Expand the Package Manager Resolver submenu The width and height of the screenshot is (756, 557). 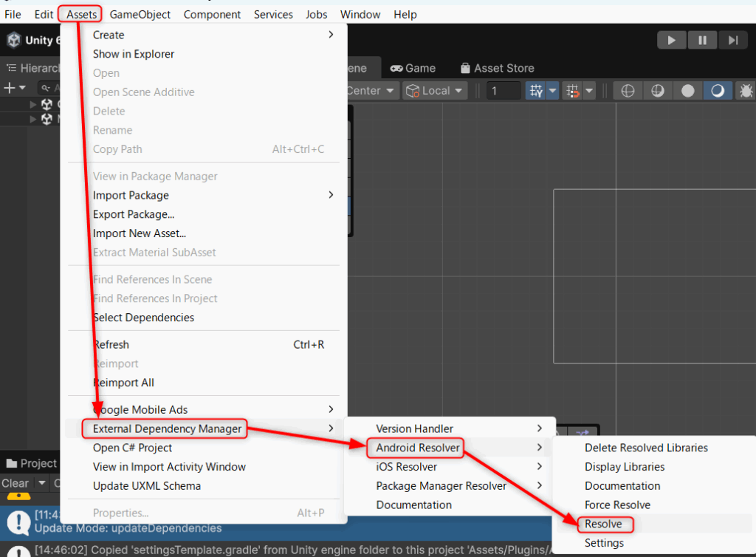click(x=450, y=485)
